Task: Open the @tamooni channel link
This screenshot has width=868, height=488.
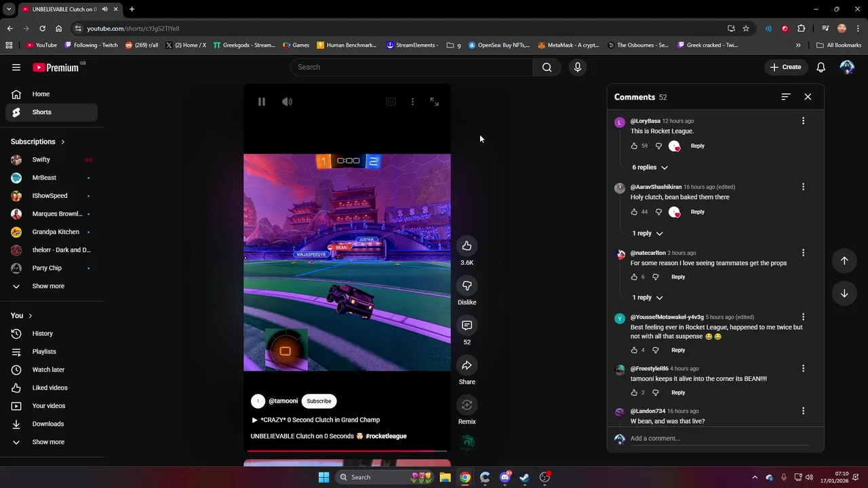Action: (x=283, y=401)
